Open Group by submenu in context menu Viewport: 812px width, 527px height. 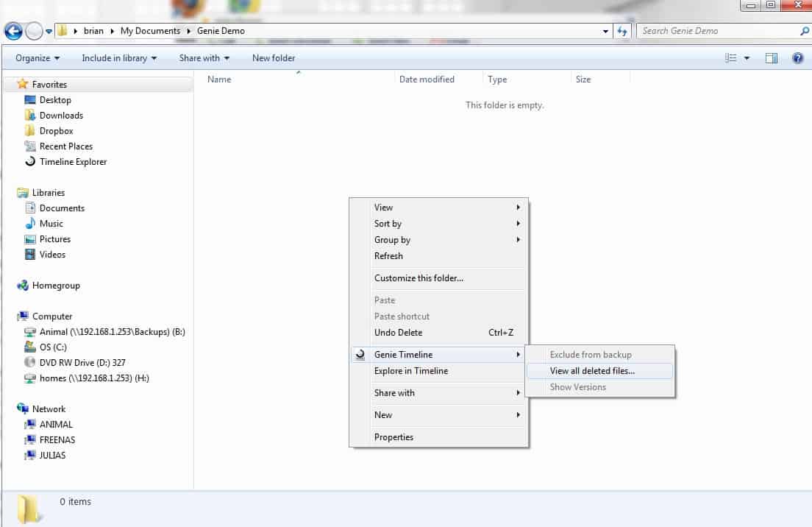coord(438,240)
